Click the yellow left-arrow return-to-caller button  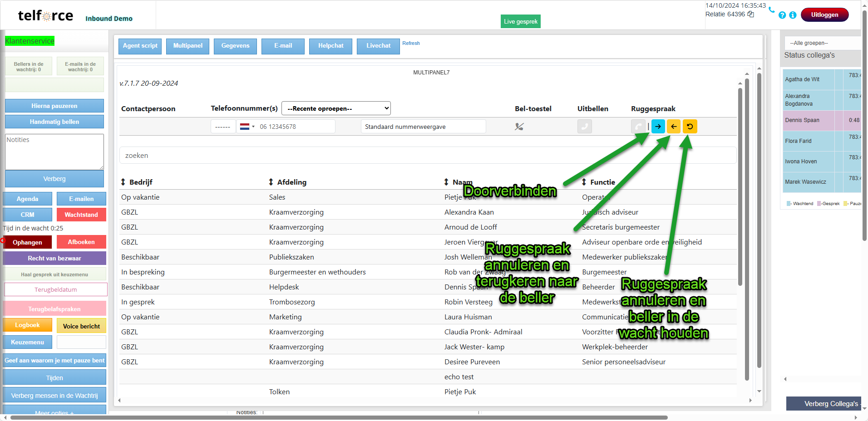(674, 127)
